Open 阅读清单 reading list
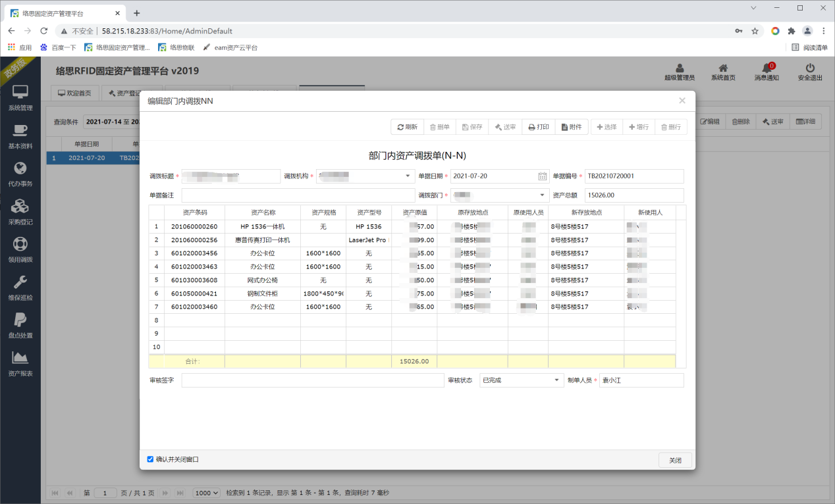Viewport: 835px width, 504px height. (810, 47)
